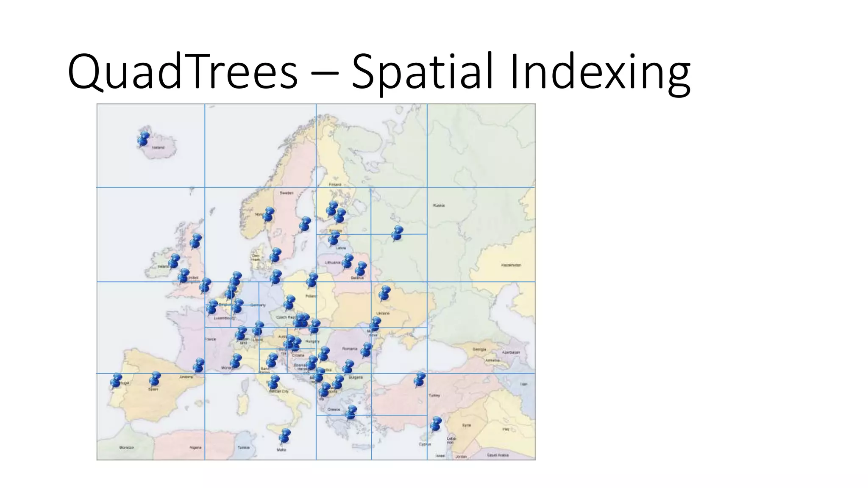Click the Saudi Arabia label
The width and height of the screenshot is (868, 488).
pyautogui.click(x=498, y=455)
